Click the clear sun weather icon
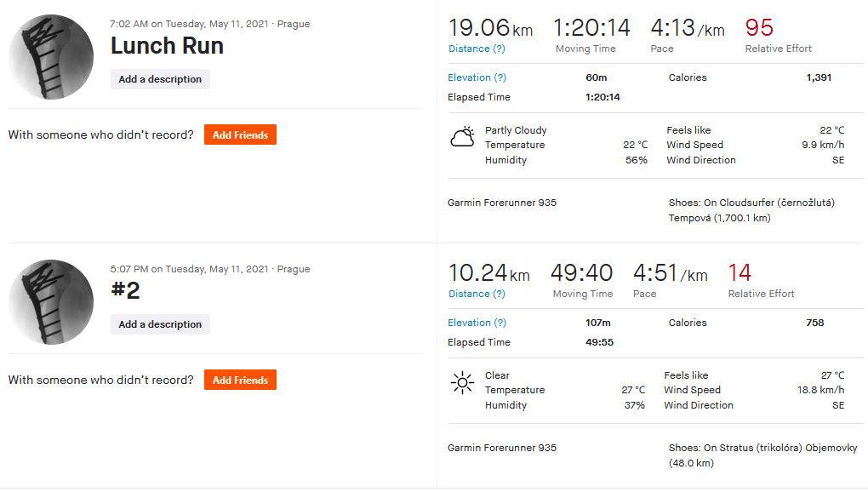Image resolution: width=868 pixels, height=492 pixels. pyautogui.click(x=462, y=382)
